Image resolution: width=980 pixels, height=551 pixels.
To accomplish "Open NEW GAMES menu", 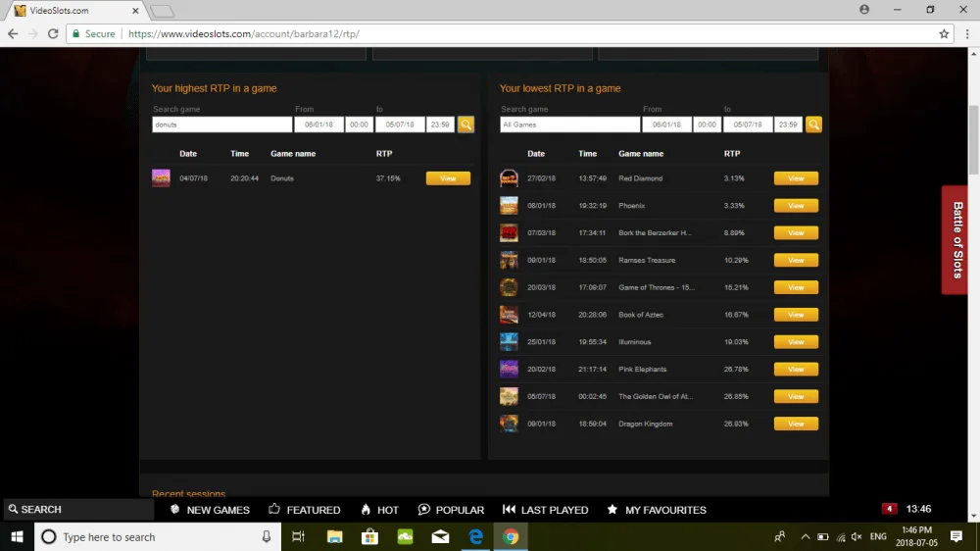I will click(210, 510).
